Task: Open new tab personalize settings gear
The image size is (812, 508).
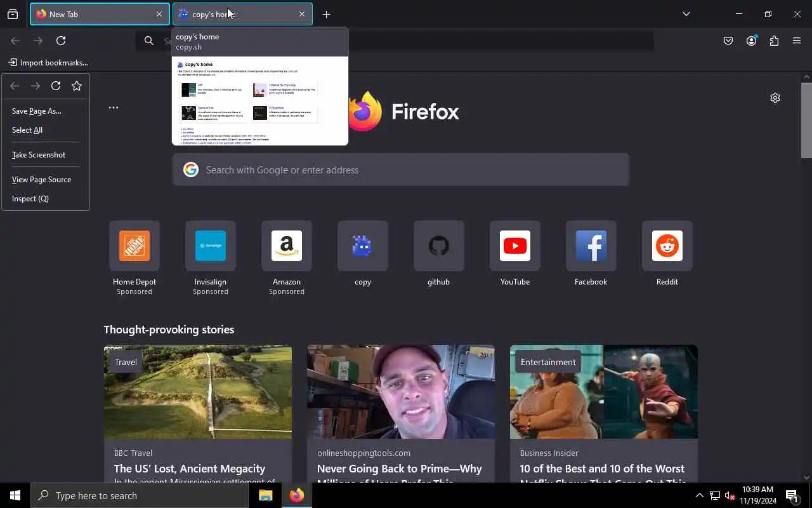Action: pyautogui.click(x=775, y=98)
